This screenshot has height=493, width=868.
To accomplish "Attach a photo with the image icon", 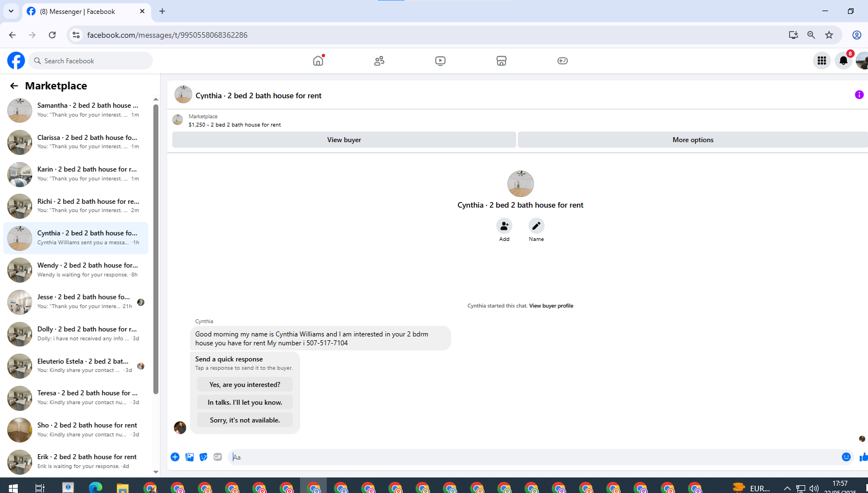I will (189, 457).
